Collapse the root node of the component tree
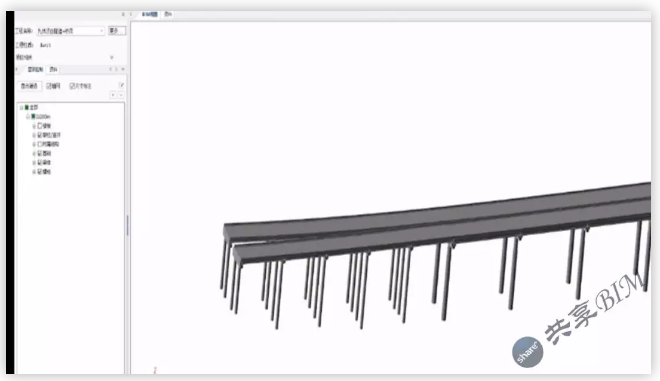The width and height of the screenshot is (660, 381). tap(21, 108)
